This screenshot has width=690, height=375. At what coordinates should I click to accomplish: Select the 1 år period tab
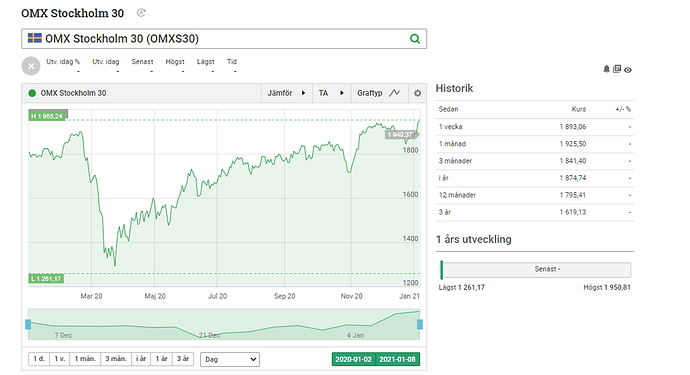click(161, 359)
